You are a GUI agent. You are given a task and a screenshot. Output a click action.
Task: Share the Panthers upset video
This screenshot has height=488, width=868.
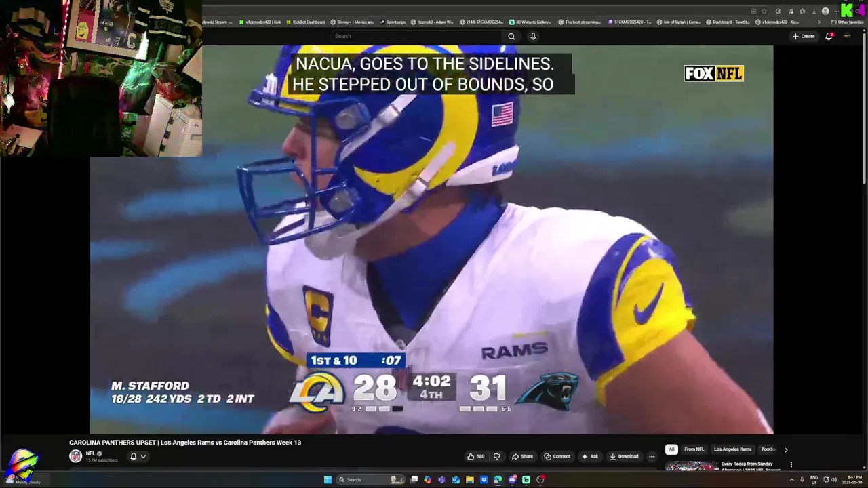click(522, 456)
